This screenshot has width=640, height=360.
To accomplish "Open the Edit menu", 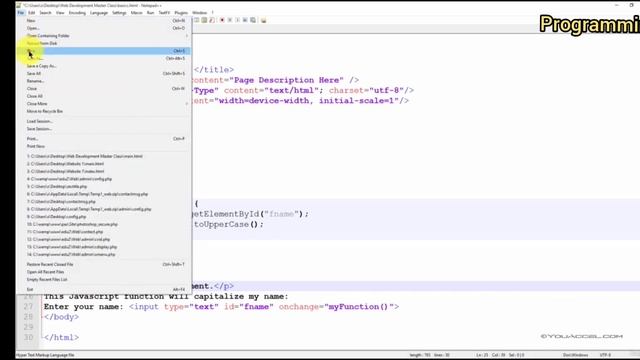I will (31, 13).
